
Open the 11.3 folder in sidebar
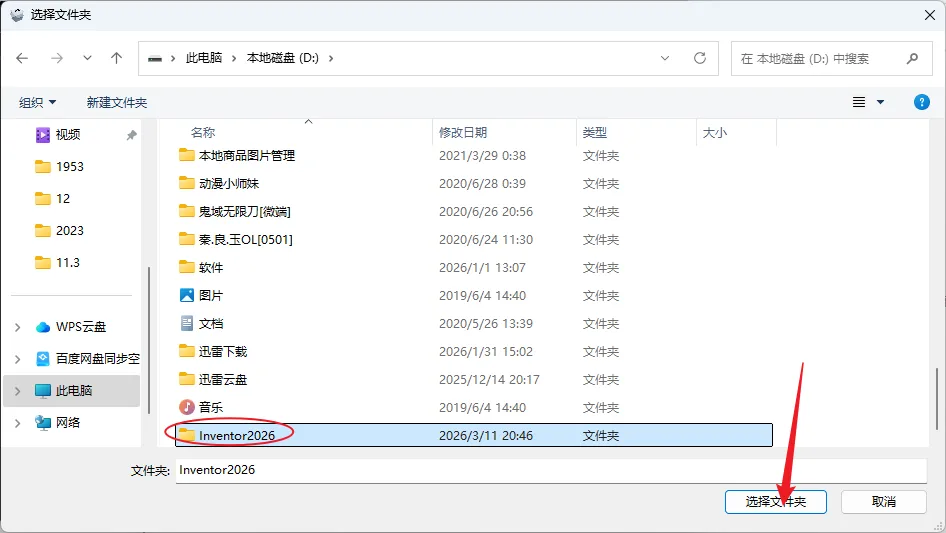[x=57, y=263]
